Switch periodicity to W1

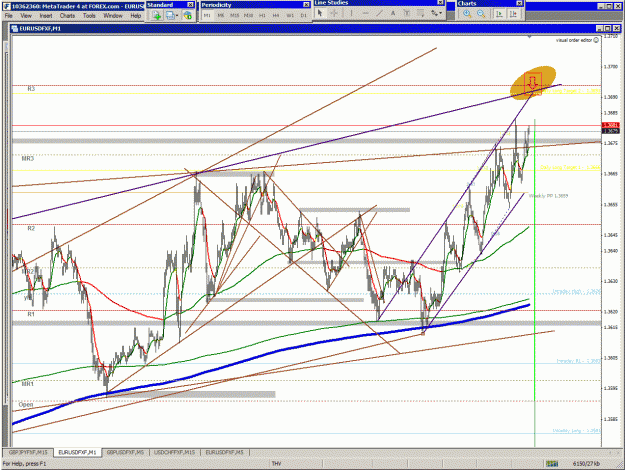pos(290,16)
